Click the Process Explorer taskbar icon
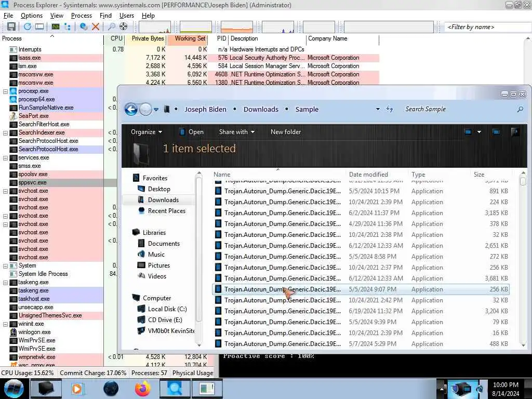The height and width of the screenshot is (399, 532). [175, 389]
